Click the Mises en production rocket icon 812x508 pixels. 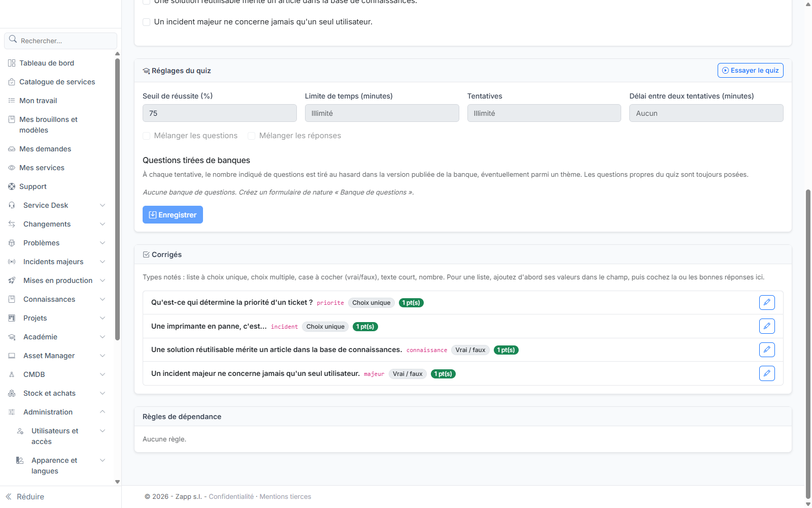tap(12, 280)
